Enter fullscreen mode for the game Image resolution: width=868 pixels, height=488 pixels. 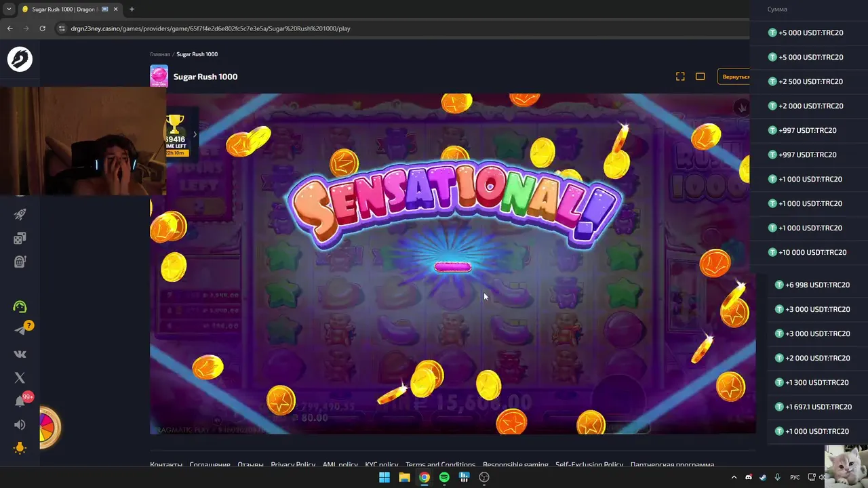click(x=680, y=77)
